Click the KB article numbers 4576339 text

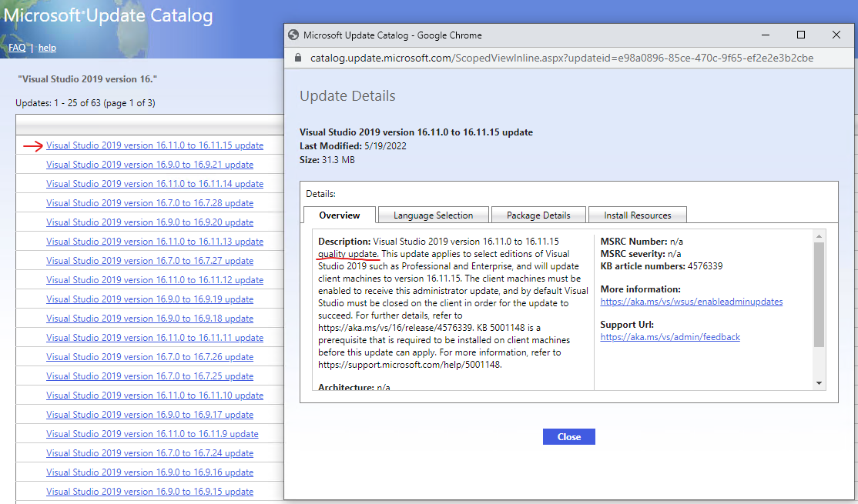pos(662,266)
